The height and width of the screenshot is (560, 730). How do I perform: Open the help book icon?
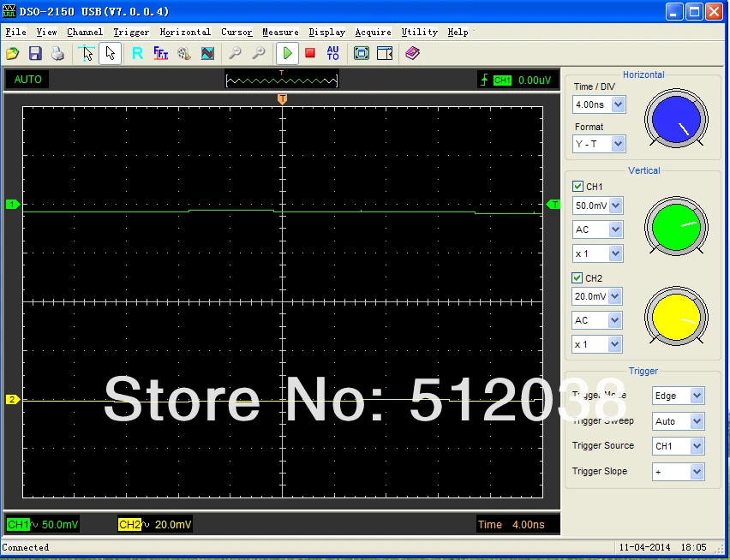point(412,53)
